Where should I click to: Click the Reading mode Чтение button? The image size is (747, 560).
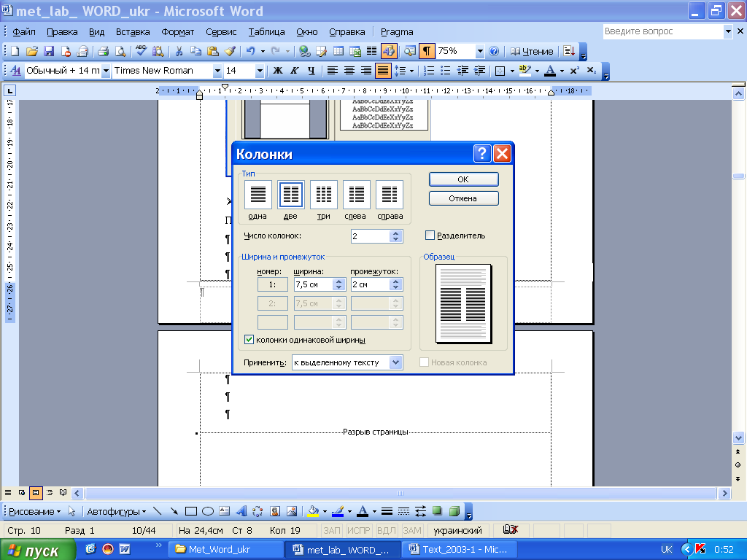click(532, 51)
